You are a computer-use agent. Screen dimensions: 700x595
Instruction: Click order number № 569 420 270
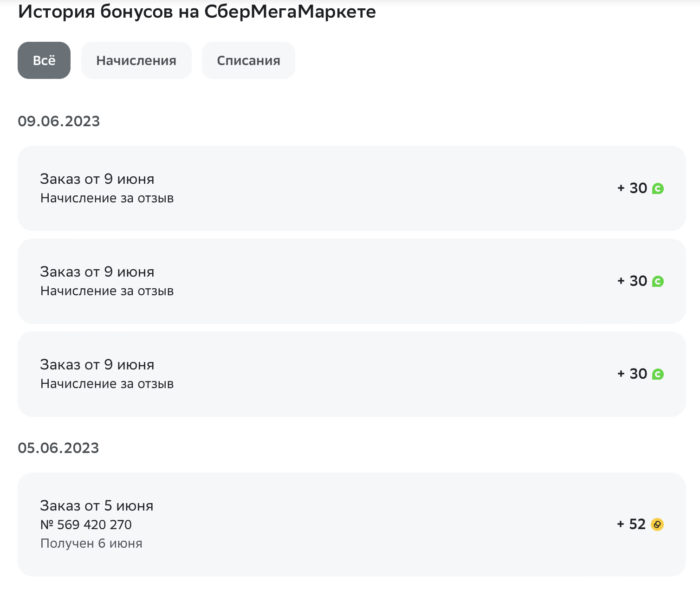tap(86, 524)
